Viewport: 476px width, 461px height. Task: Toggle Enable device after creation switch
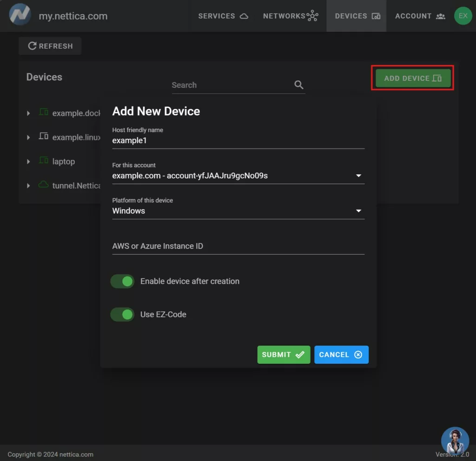[x=123, y=281]
